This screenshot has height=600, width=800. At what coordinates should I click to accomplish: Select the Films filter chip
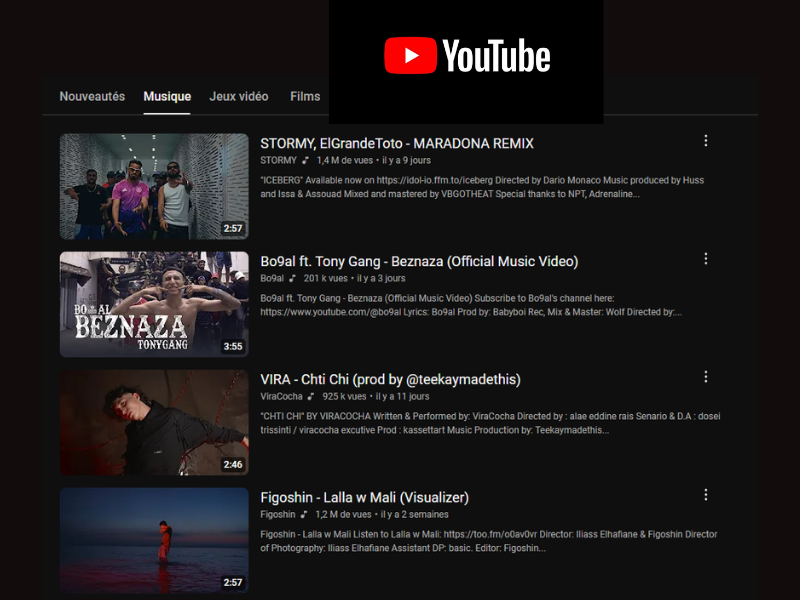[x=304, y=96]
